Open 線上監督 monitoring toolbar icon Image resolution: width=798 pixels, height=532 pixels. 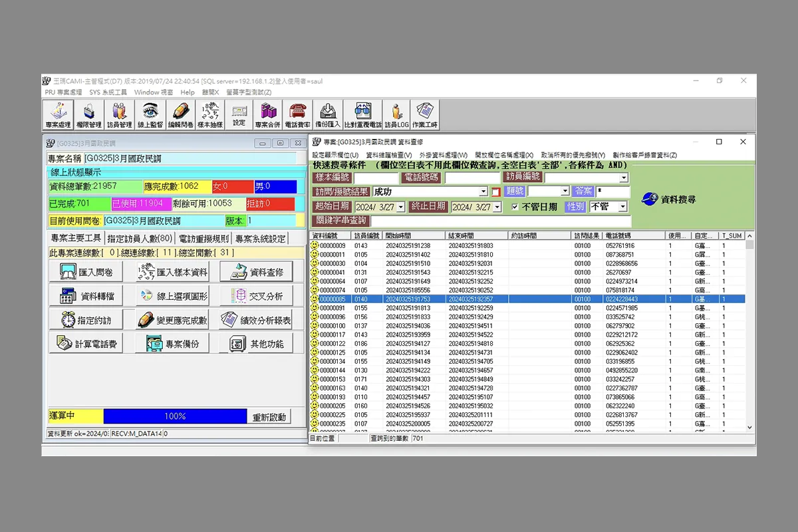pyautogui.click(x=150, y=115)
